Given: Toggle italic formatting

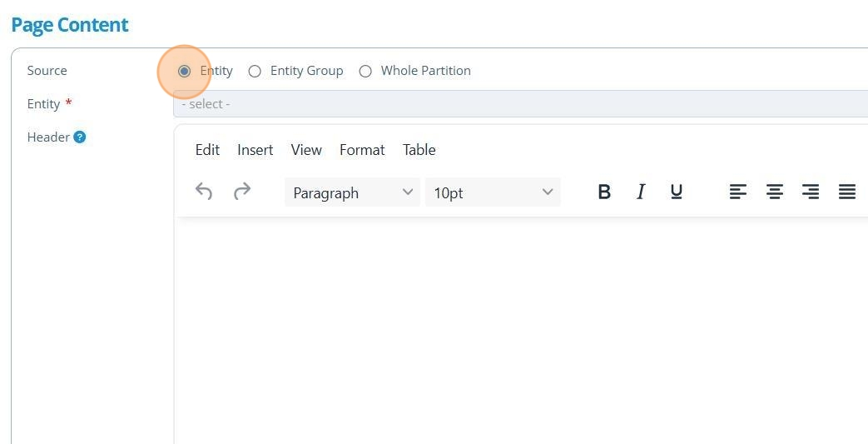Looking at the screenshot, I should click(x=641, y=192).
